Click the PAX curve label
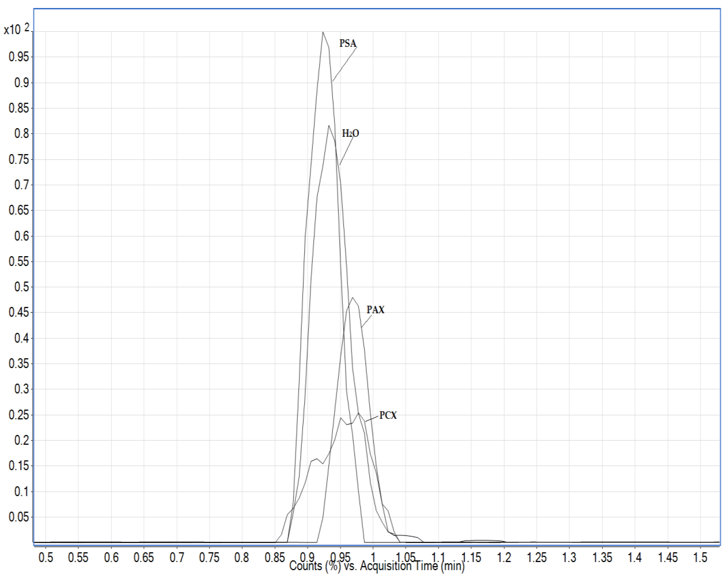 point(375,310)
